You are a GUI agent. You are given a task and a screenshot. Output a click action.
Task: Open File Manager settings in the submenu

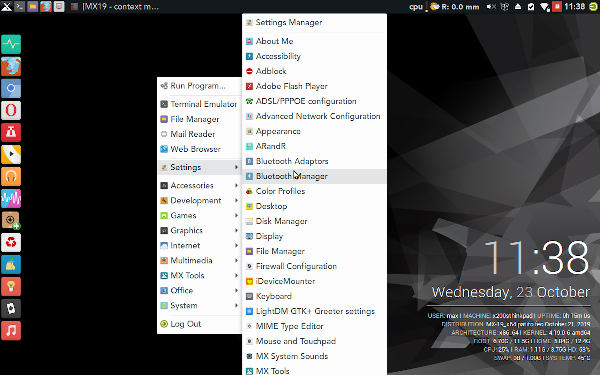coord(314,251)
